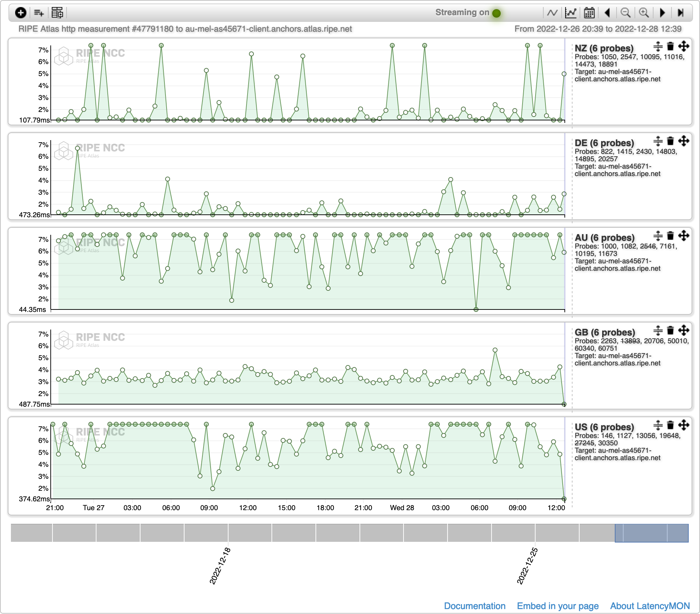Toggle the smooth line view icon
The height and width of the screenshot is (614, 700).
(552, 13)
